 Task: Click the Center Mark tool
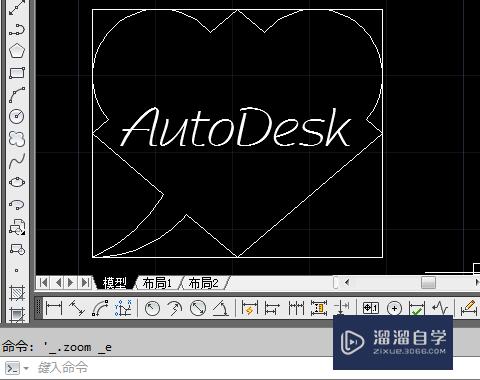point(394,308)
